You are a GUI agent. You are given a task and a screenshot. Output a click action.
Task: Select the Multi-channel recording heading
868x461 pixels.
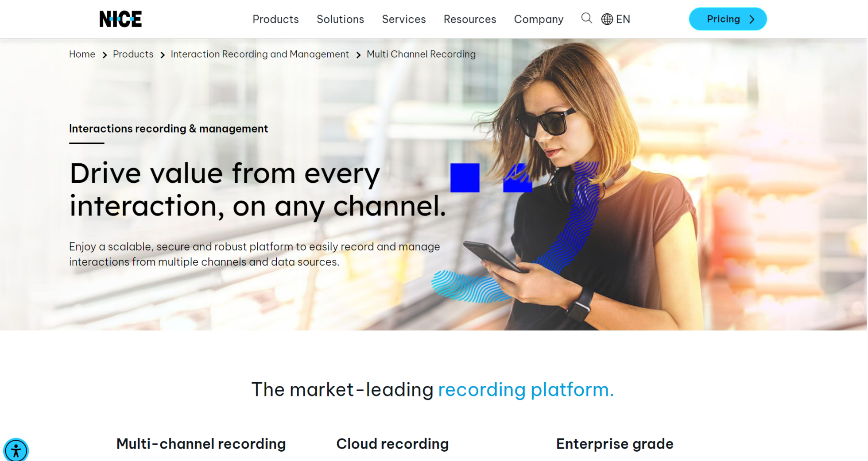point(201,444)
